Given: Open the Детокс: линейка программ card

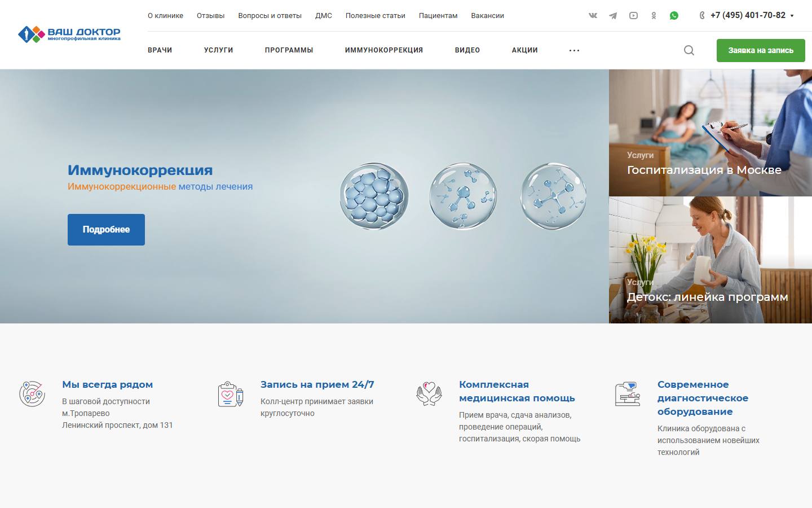Looking at the screenshot, I should coord(710,260).
